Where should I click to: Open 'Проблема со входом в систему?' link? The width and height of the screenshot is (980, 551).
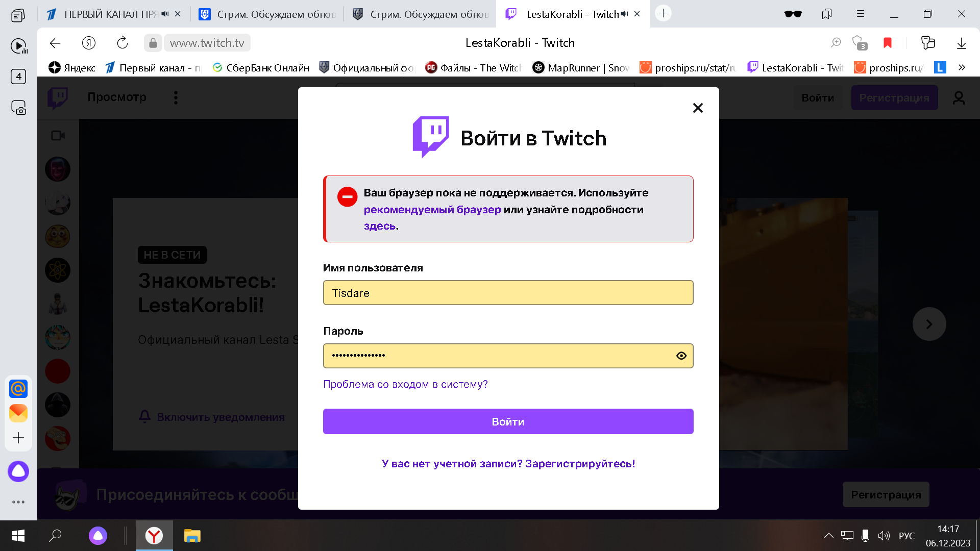click(x=405, y=384)
